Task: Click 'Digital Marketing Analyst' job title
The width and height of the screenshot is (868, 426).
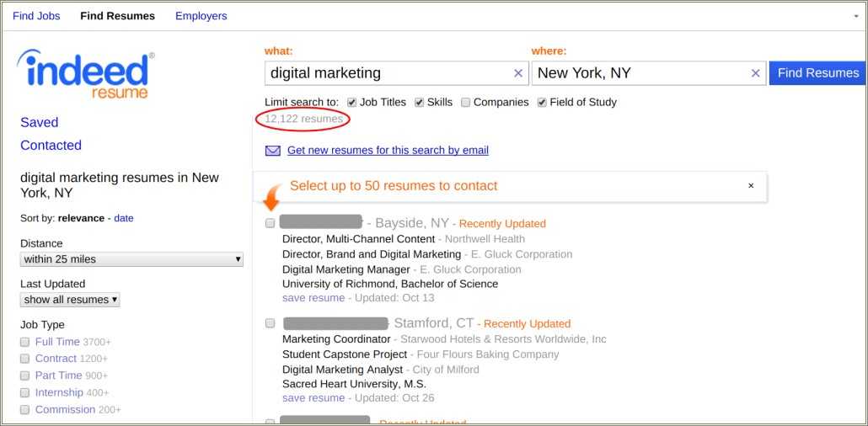Action: tap(343, 369)
